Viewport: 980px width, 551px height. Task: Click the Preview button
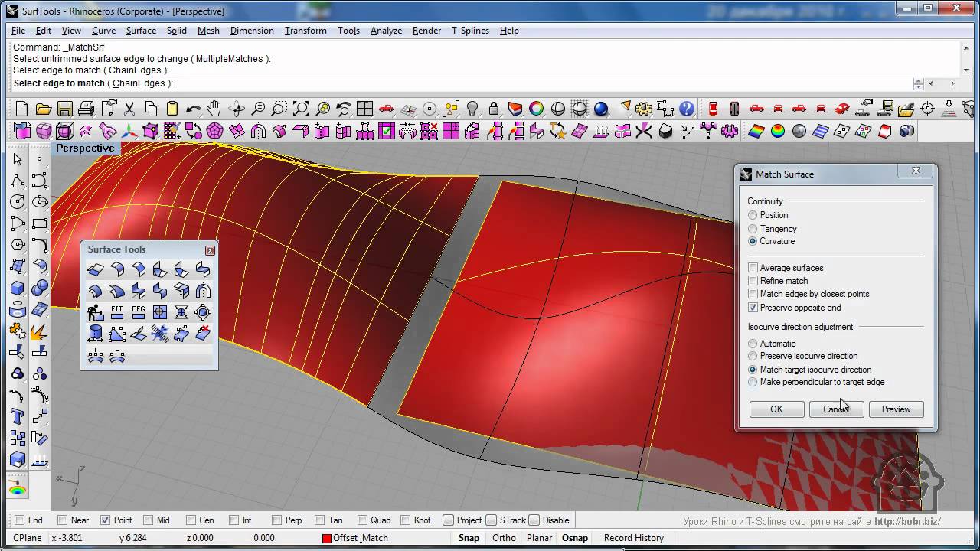coord(896,409)
